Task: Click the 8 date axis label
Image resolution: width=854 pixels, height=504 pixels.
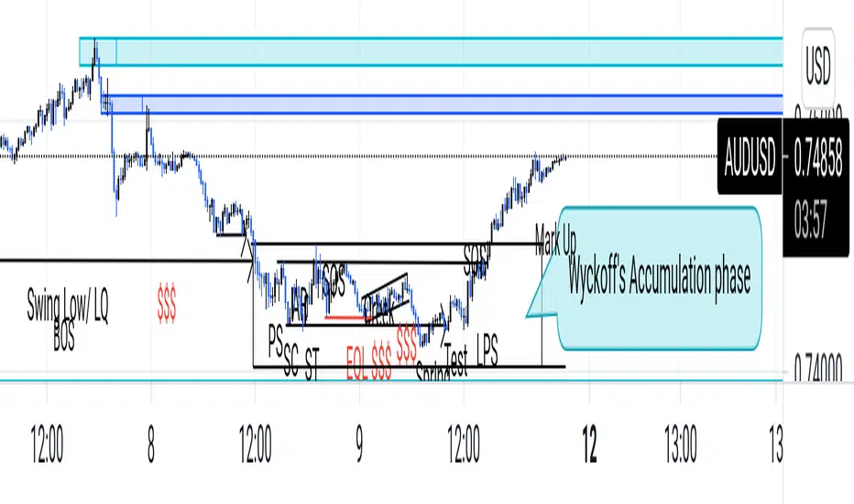Action: point(151,444)
